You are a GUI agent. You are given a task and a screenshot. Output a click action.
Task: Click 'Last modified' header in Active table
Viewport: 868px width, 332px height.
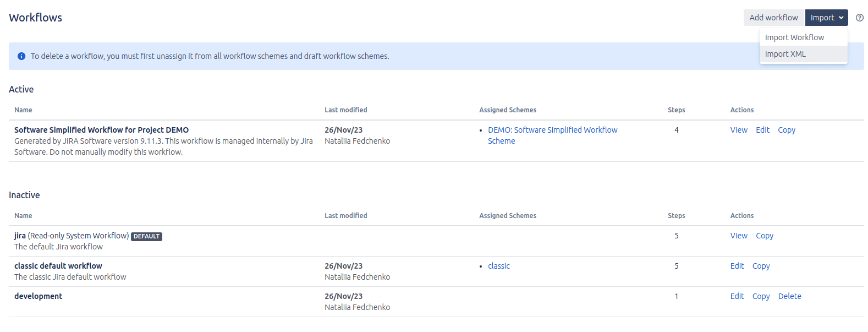tap(346, 110)
